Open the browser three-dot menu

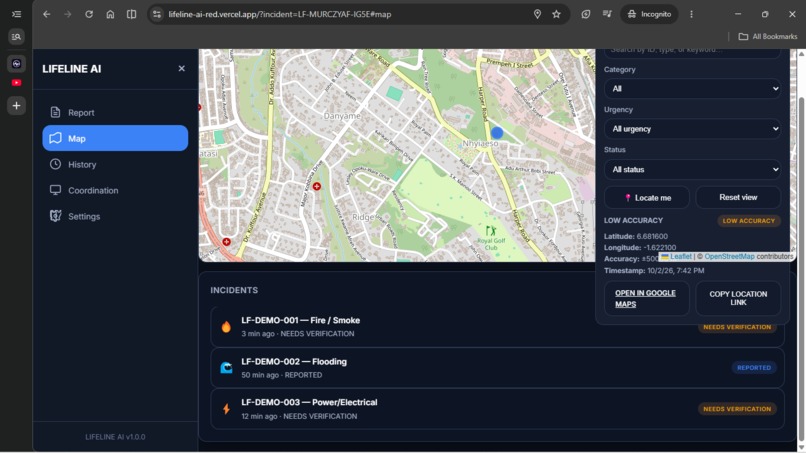click(691, 14)
